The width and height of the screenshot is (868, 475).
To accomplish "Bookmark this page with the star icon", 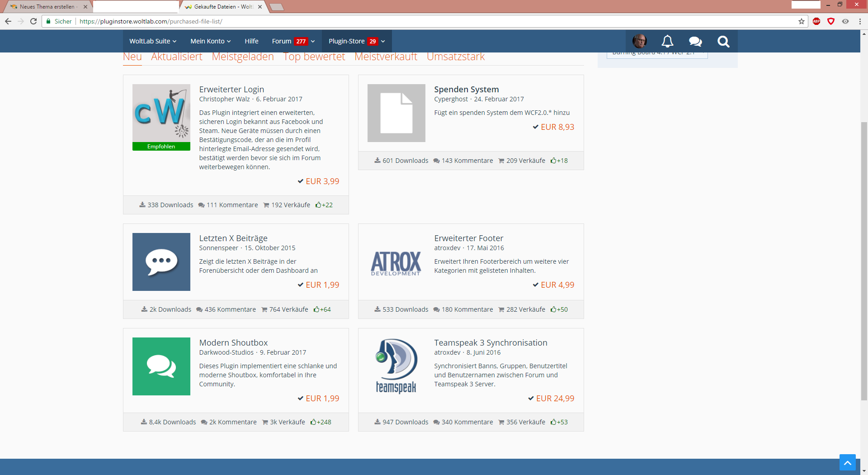I will 802,21.
